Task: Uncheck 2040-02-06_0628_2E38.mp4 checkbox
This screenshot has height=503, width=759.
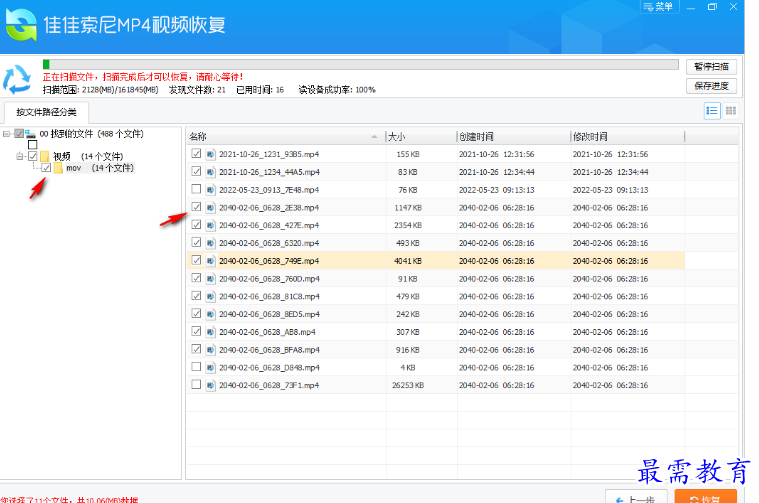Action: point(196,207)
